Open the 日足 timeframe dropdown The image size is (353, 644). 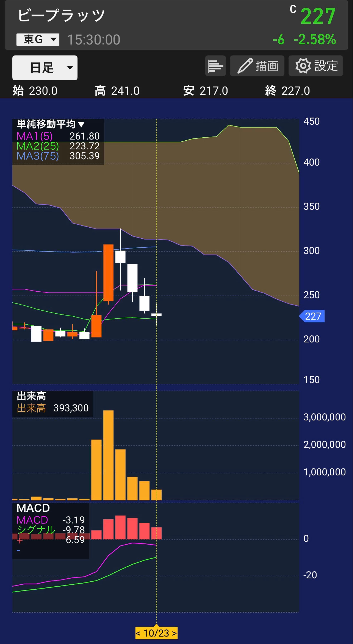45,68
